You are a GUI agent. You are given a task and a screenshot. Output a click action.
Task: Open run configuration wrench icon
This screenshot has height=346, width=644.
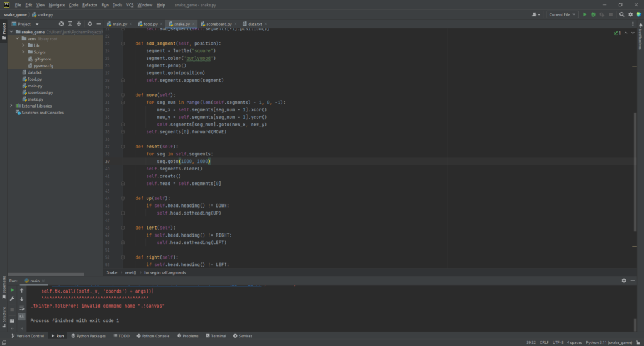click(x=12, y=299)
